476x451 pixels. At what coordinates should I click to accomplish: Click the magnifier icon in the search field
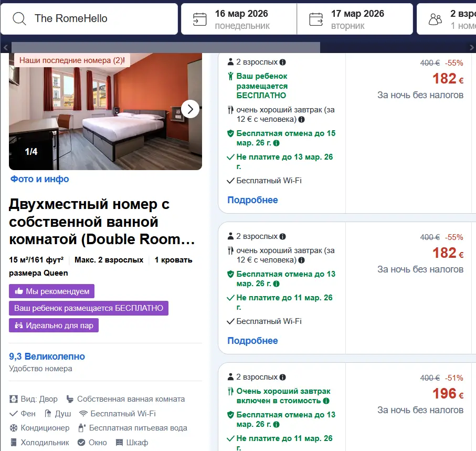tap(19, 19)
